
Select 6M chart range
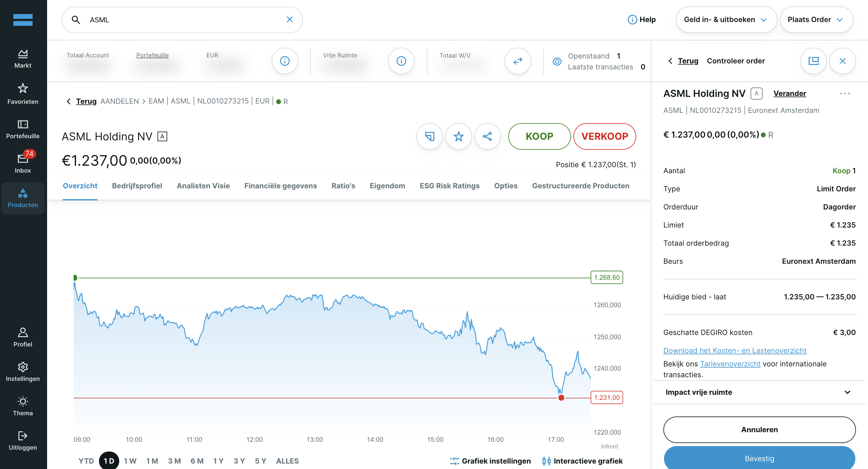[x=197, y=461]
